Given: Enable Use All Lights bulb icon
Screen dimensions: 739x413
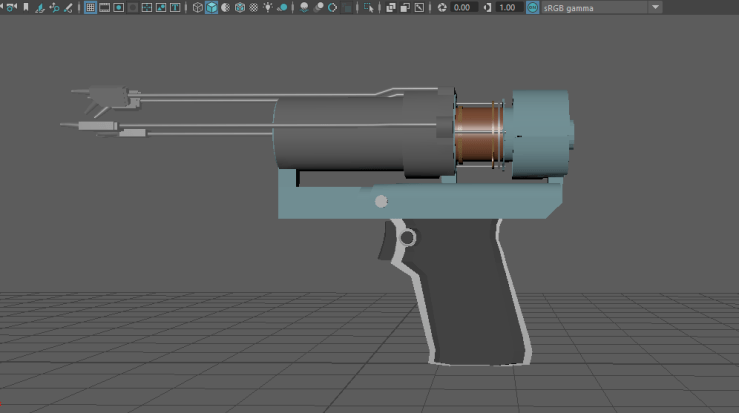Looking at the screenshot, I should click(268, 8).
